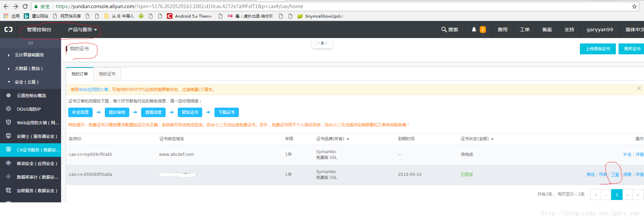Open 详情 for cas-cn-459098f5ta8a row
This screenshot has width=644, height=220.
640,175
